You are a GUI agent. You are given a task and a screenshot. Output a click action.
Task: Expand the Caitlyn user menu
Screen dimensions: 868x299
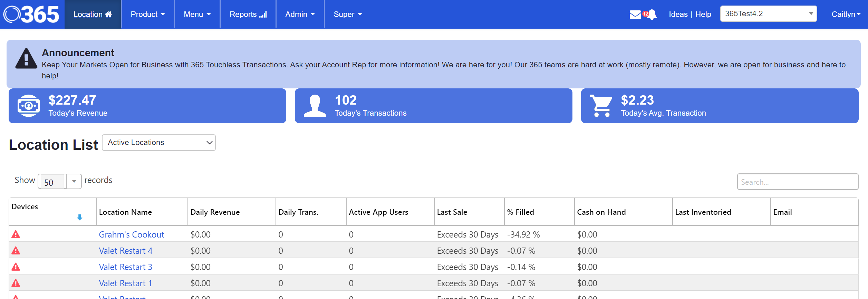845,15
